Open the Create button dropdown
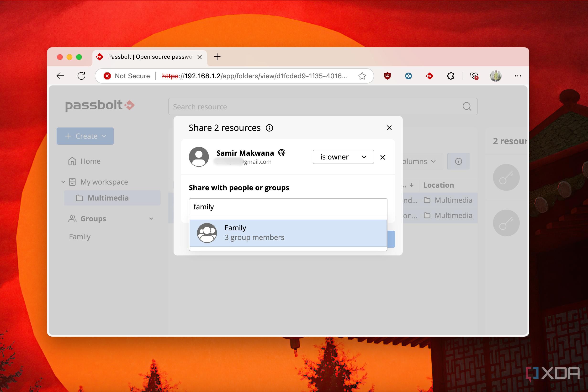Viewport: 588px width, 392px height. tap(85, 136)
